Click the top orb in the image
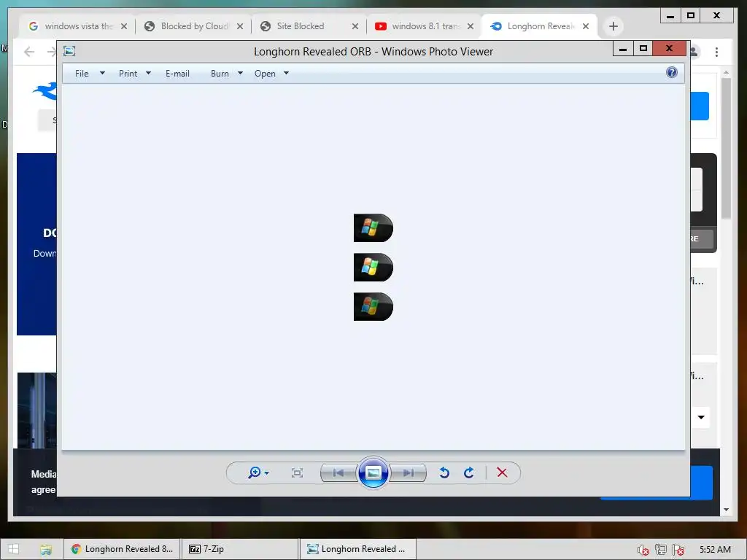 click(373, 227)
